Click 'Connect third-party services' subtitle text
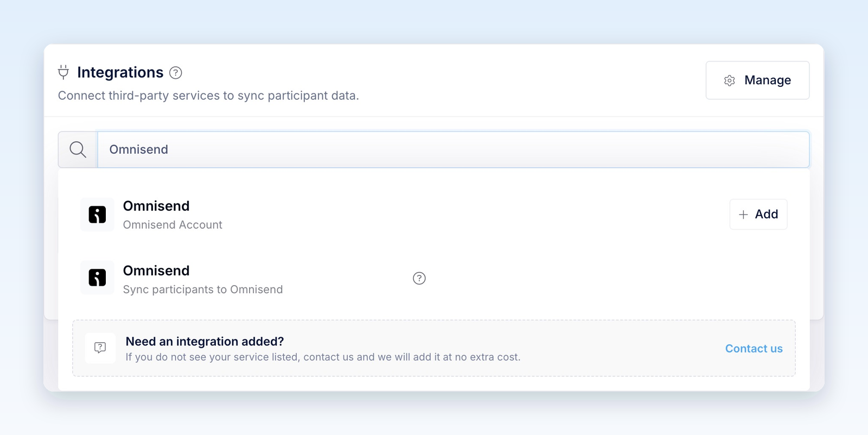Image resolution: width=868 pixels, height=435 pixels. pyautogui.click(x=208, y=96)
